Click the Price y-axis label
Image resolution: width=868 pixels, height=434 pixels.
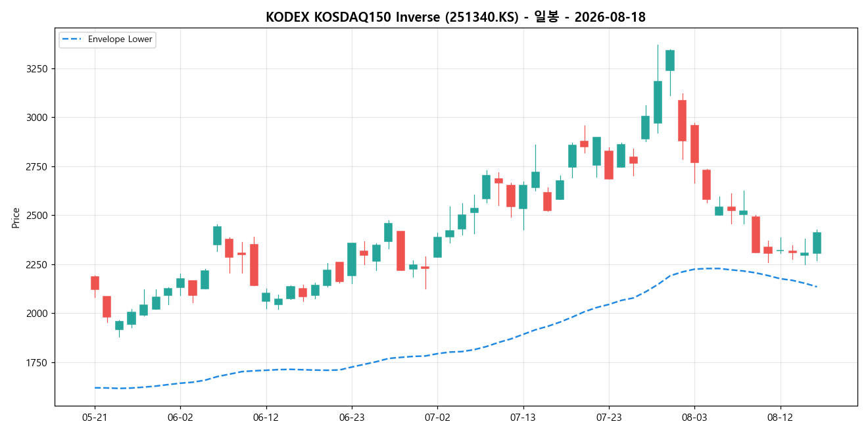[16, 218]
